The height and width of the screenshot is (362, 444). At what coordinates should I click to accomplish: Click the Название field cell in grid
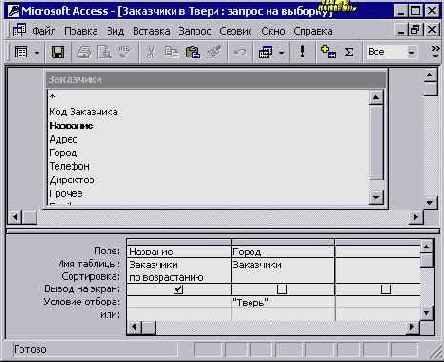179,252
